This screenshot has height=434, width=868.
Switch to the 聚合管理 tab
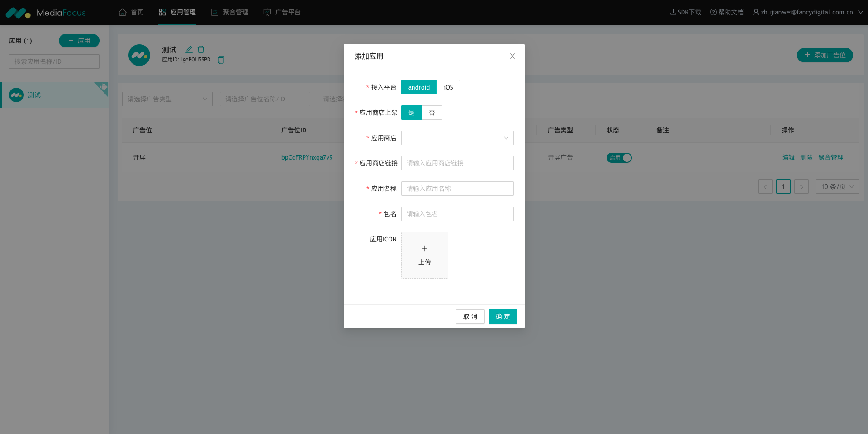230,12
